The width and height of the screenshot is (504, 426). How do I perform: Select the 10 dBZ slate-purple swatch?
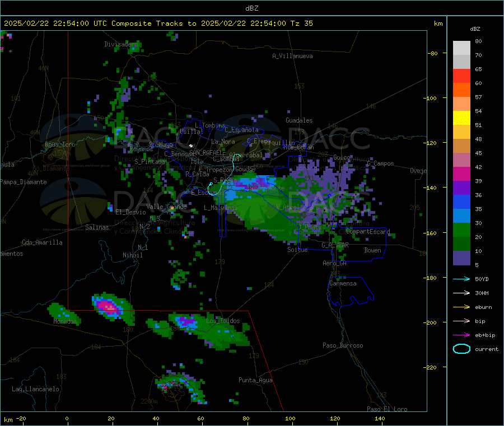point(461,258)
